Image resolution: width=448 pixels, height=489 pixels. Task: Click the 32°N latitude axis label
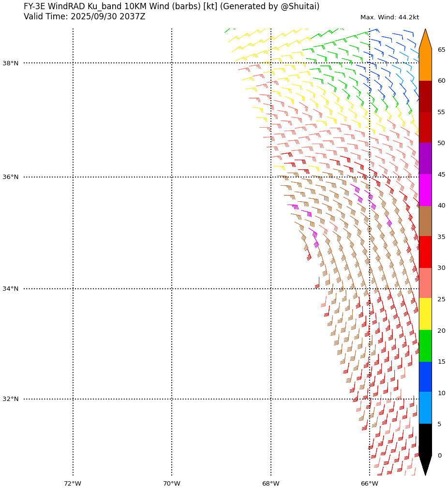click(x=11, y=399)
